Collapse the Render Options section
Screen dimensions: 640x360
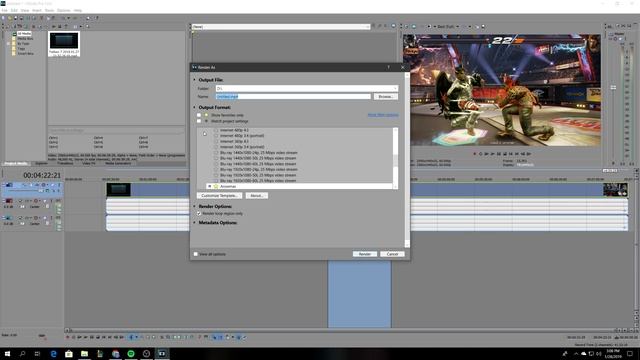pyautogui.click(x=194, y=207)
